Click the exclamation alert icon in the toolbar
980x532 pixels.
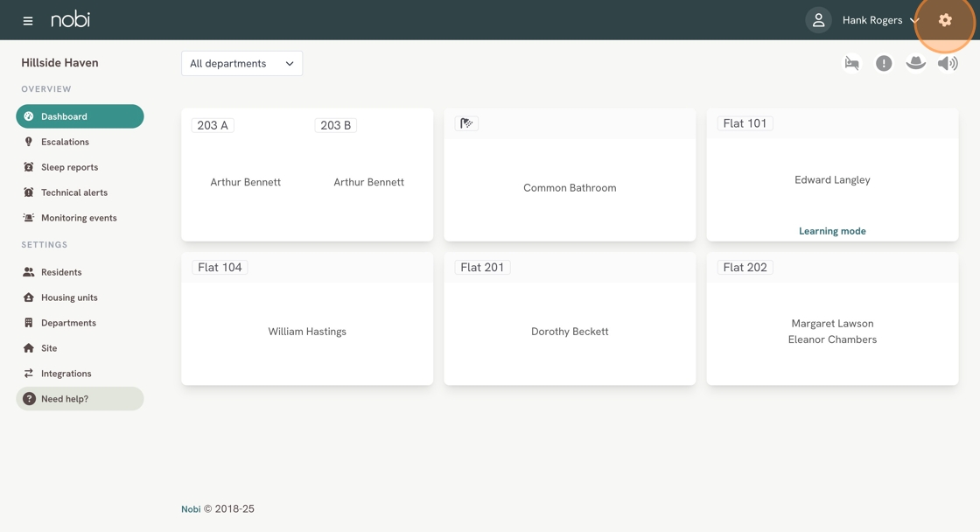click(884, 62)
